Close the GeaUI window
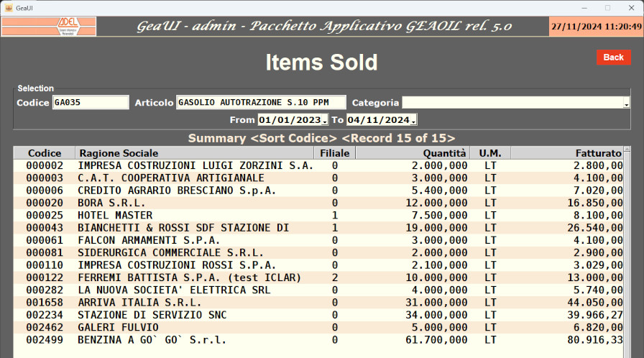The width and height of the screenshot is (644, 358). click(x=632, y=8)
